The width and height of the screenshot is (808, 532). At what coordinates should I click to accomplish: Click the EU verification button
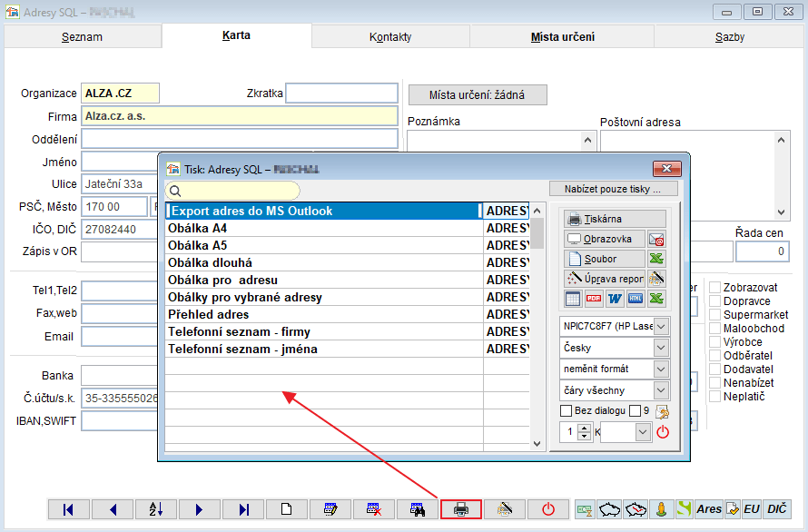752,509
